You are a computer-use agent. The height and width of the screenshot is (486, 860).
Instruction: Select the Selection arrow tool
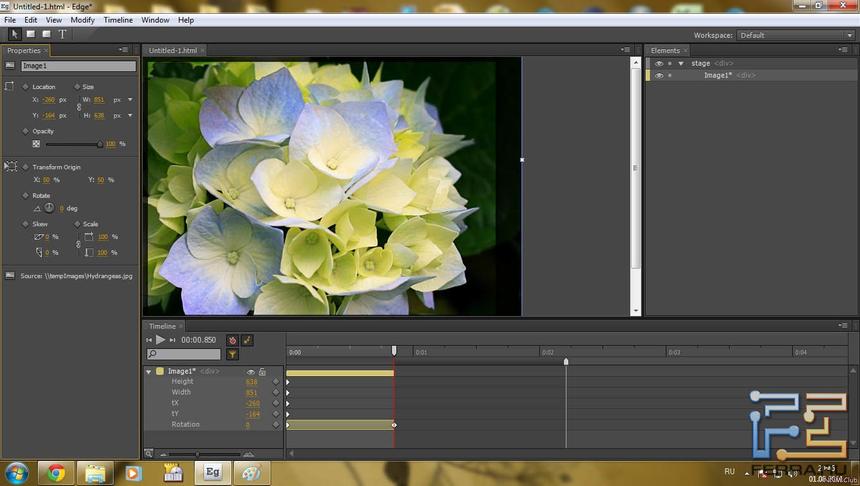click(x=15, y=34)
